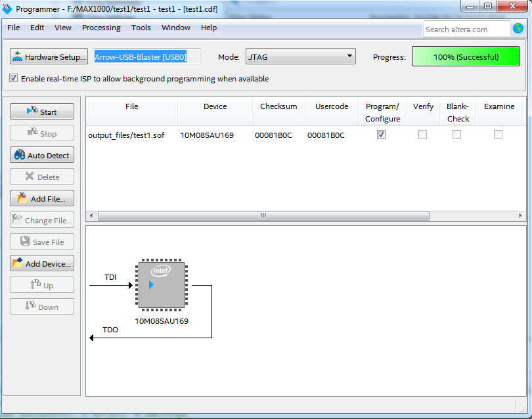Image resolution: width=532 pixels, height=419 pixels.
Task: Click the File column header
Action: pyautogui.click(x=131, y=112)
